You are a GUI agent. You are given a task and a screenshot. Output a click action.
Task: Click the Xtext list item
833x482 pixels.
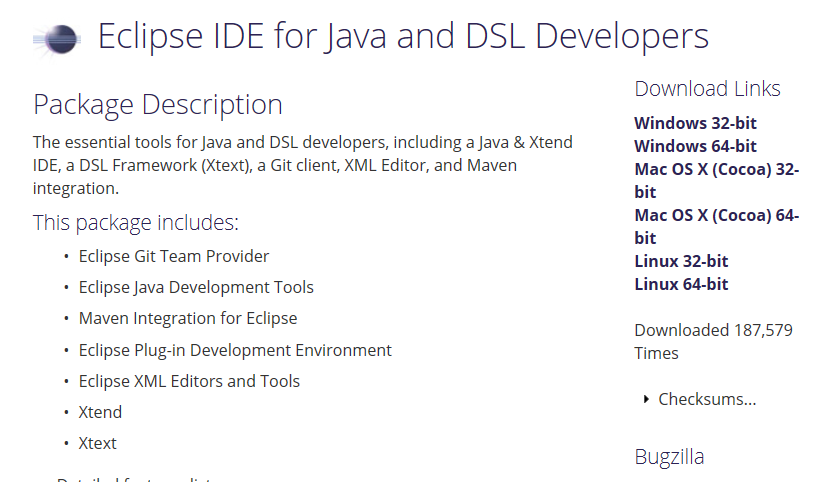98,443
